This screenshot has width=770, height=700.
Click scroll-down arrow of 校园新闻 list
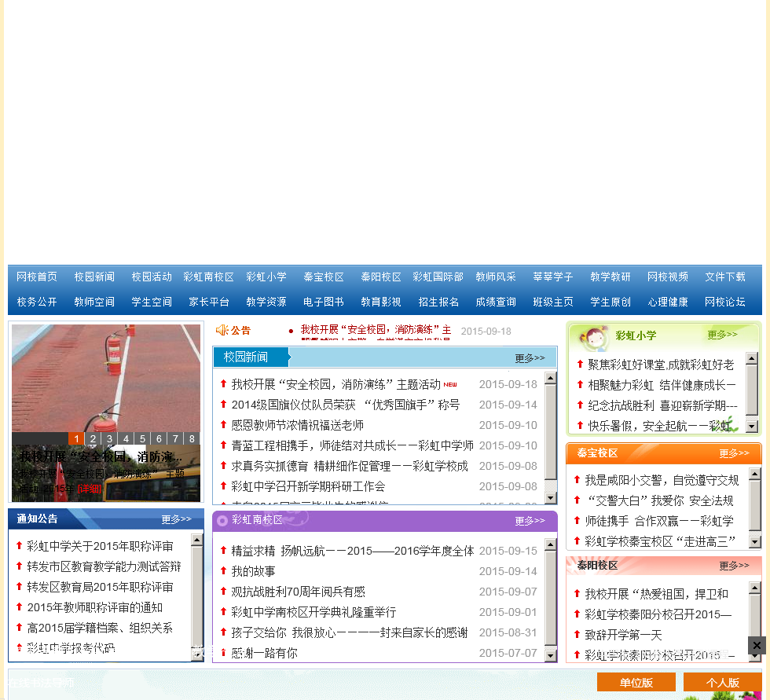(551, 498)
